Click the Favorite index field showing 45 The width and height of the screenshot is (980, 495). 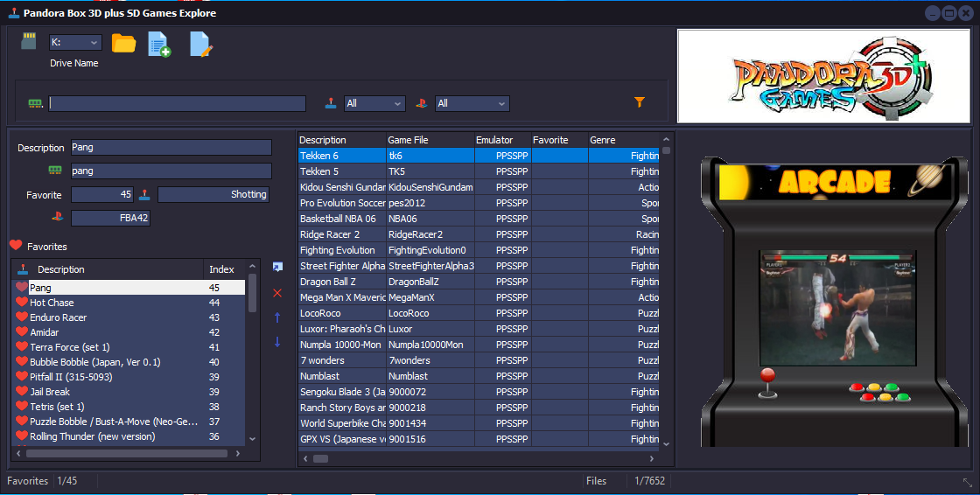(x=102, y=194)
